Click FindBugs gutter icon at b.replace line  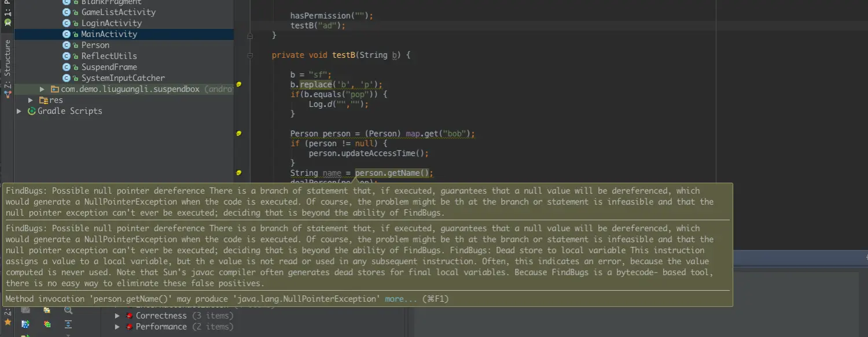click(x=238, y=84)
